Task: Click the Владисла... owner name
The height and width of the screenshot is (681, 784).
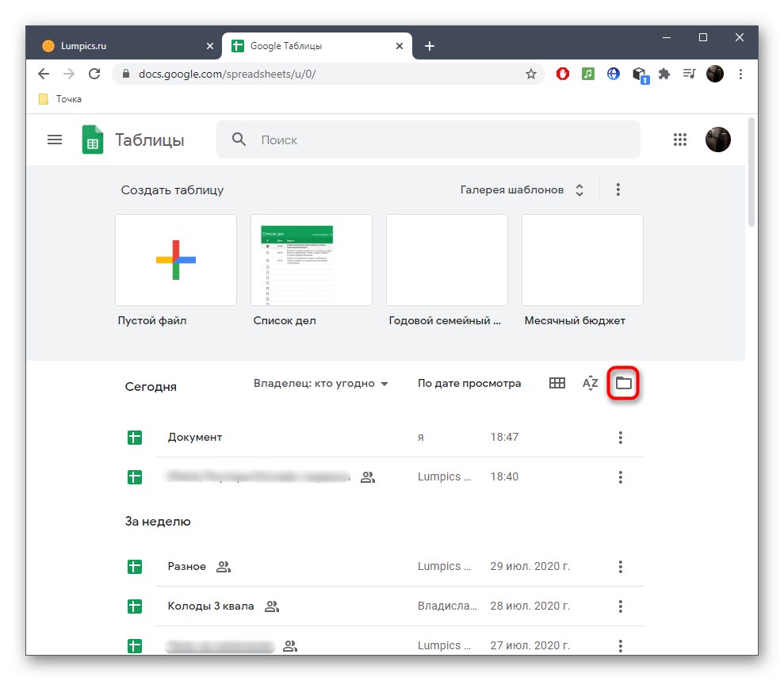Action: [x=447, y=606]
